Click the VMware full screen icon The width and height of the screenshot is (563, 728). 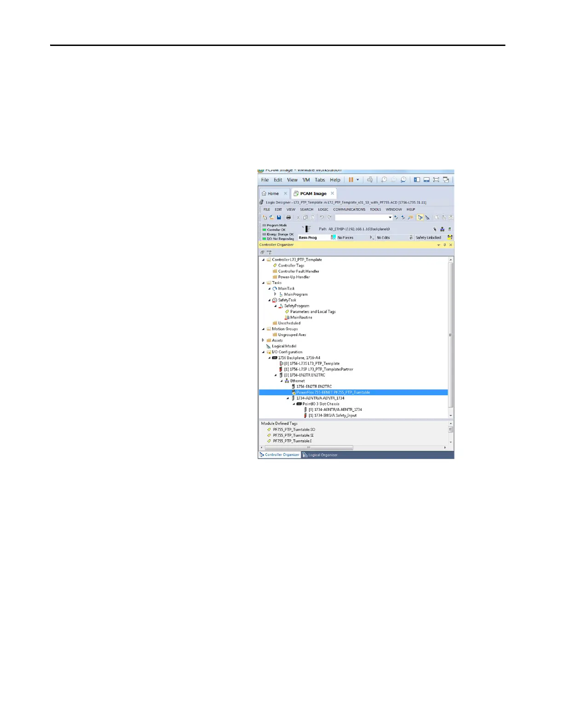(436, 180)
